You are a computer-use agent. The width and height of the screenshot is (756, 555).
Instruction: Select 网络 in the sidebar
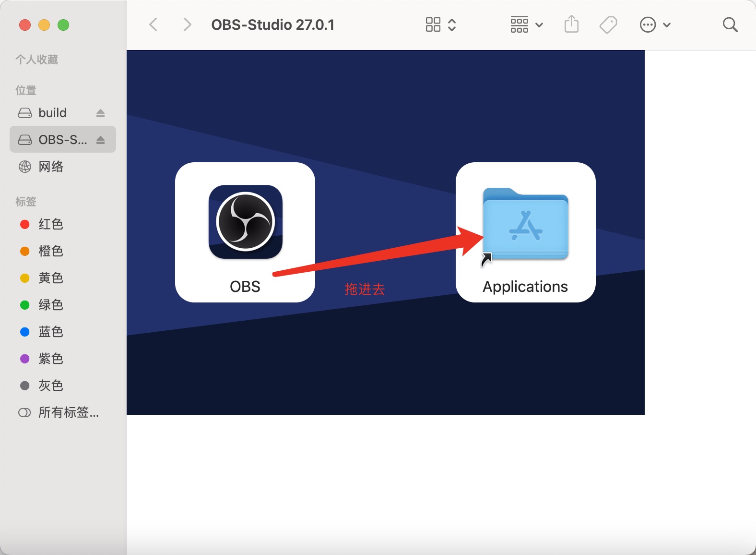point(50,167)
